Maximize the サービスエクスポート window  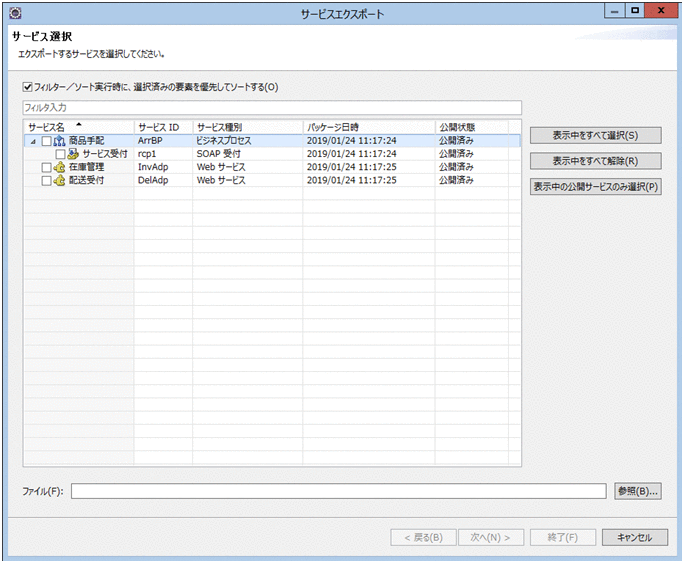(x=635, y=11)
